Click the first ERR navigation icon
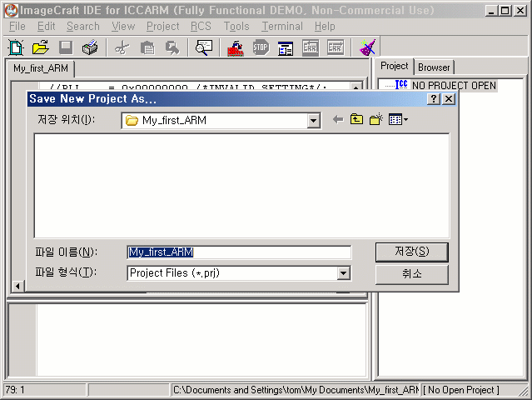The width and height of the screenshot is (532, 400). (x=310, y=47)
